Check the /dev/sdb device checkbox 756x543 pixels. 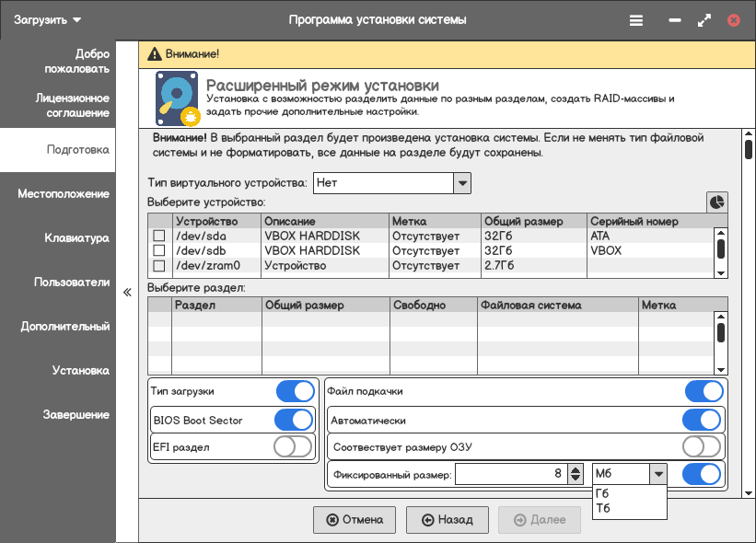(159, 250)
